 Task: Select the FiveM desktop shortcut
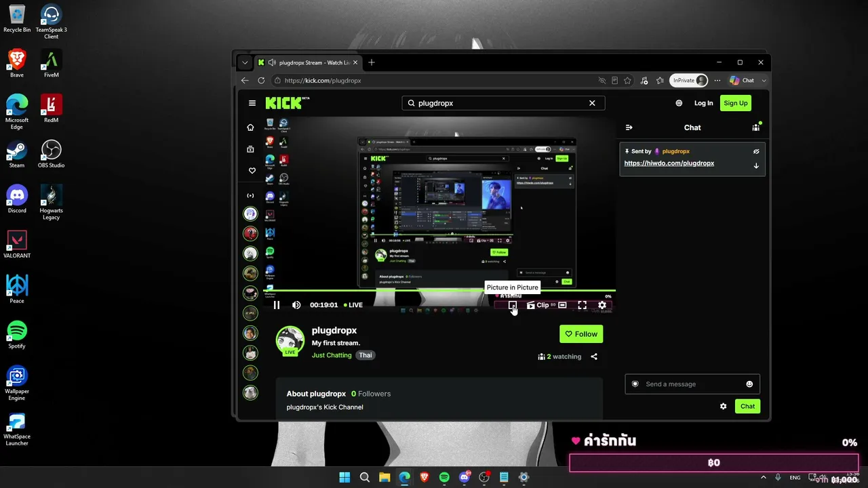click(x=51, y=64)
